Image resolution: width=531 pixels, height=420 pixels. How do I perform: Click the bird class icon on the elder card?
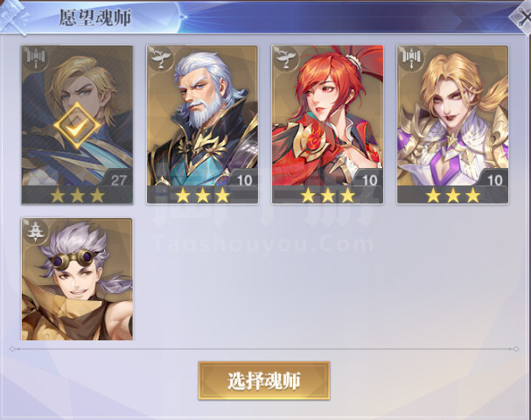161,58
